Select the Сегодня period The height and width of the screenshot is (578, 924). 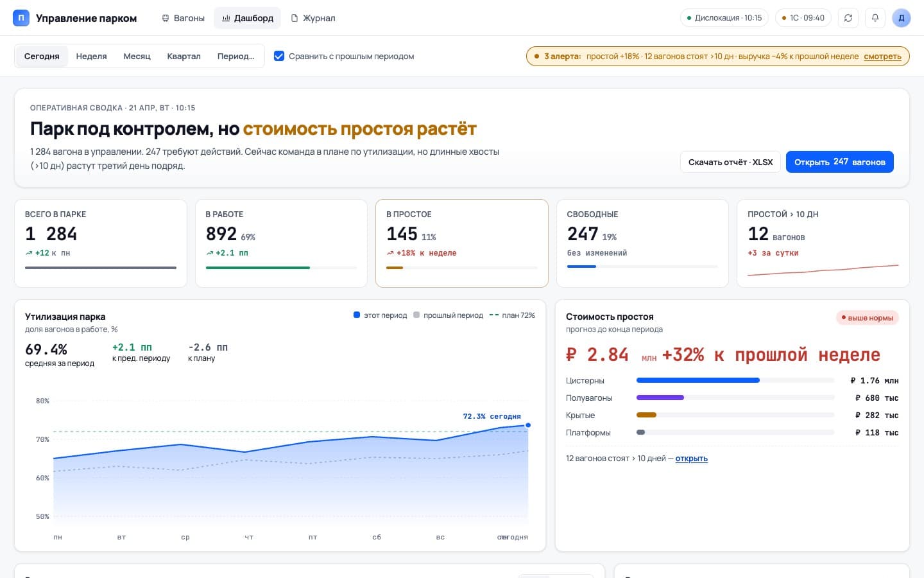pyautogui.click(x=42, y=57)
